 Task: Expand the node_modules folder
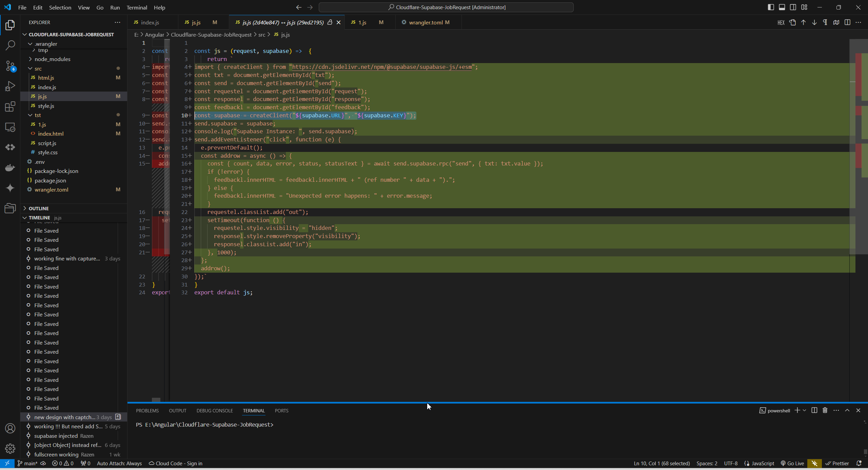pyautogui.click(x=52, y=59)
